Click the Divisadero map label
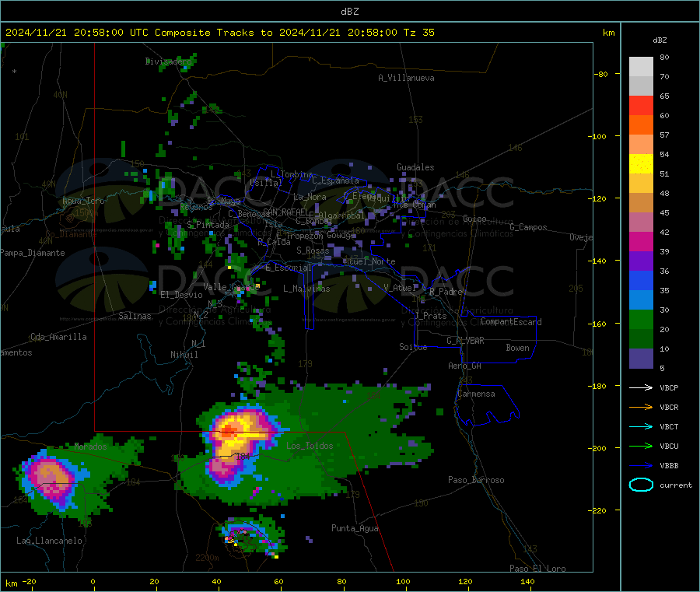 point(168,61)
